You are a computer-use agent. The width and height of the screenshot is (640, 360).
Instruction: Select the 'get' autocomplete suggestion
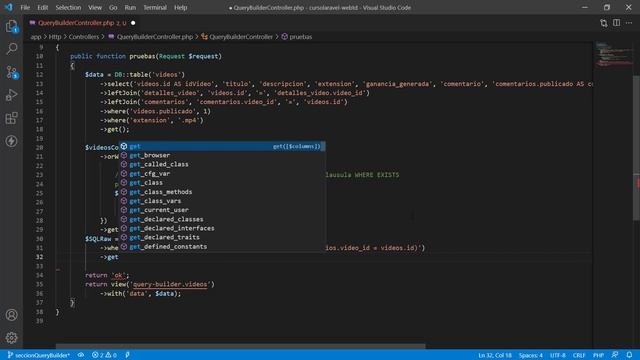pos(222,146)
